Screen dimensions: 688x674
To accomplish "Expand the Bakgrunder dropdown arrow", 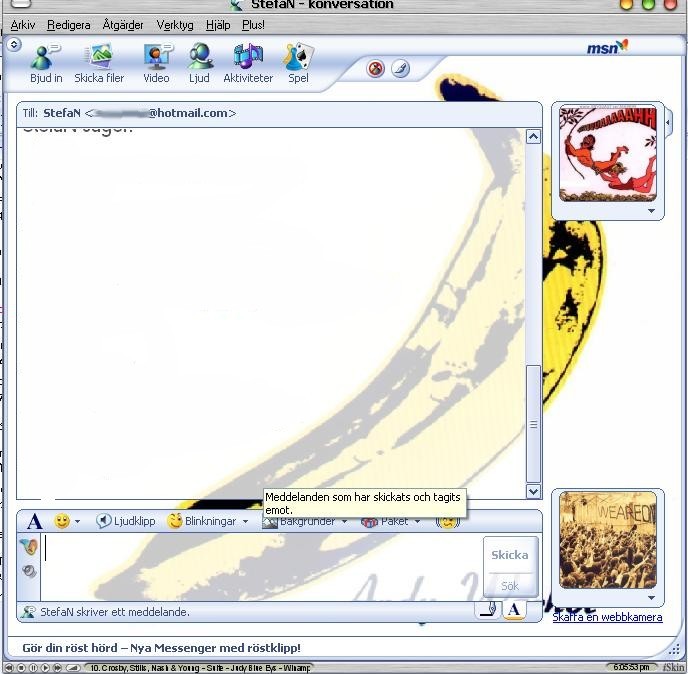I will click(344, 522).
